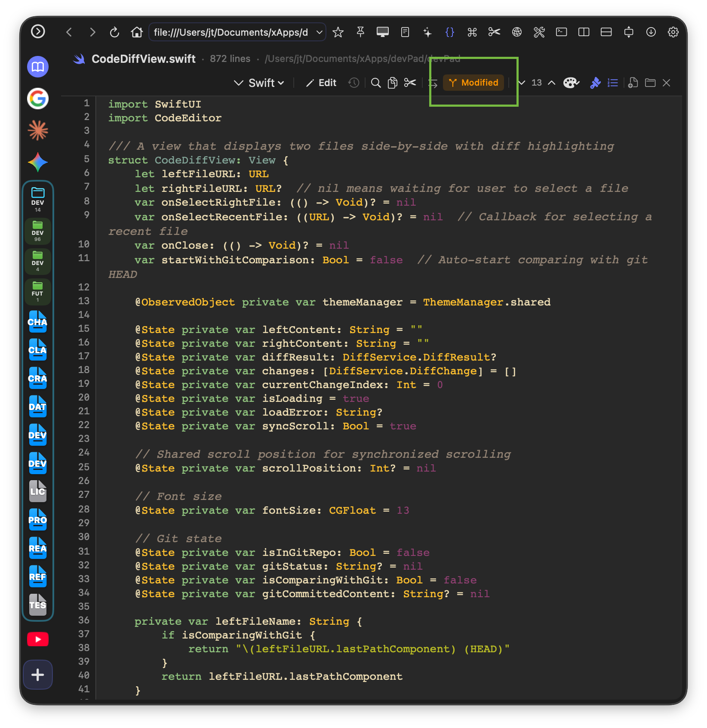Click the search magnifier in editor toolbar
The height and width of the screenshot is (728, 707).
tap(376, 83)
